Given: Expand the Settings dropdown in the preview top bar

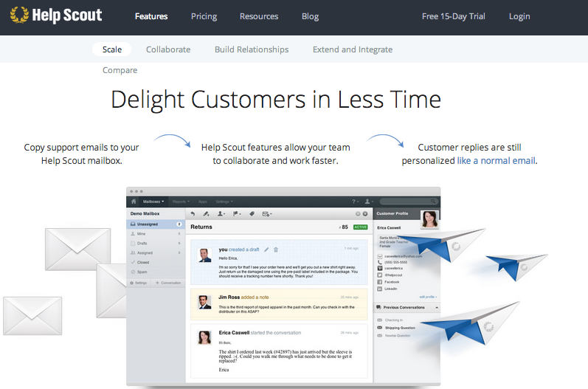Looking at the screenshot, I should tap(224, 202).
